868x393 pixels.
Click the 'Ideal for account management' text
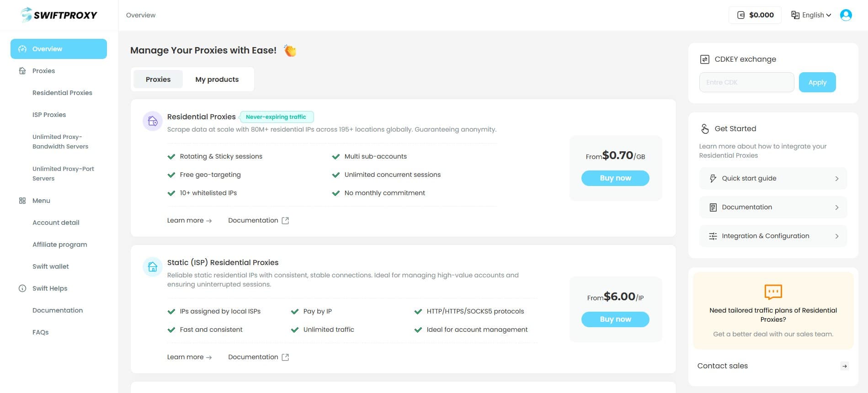point(477,329)
